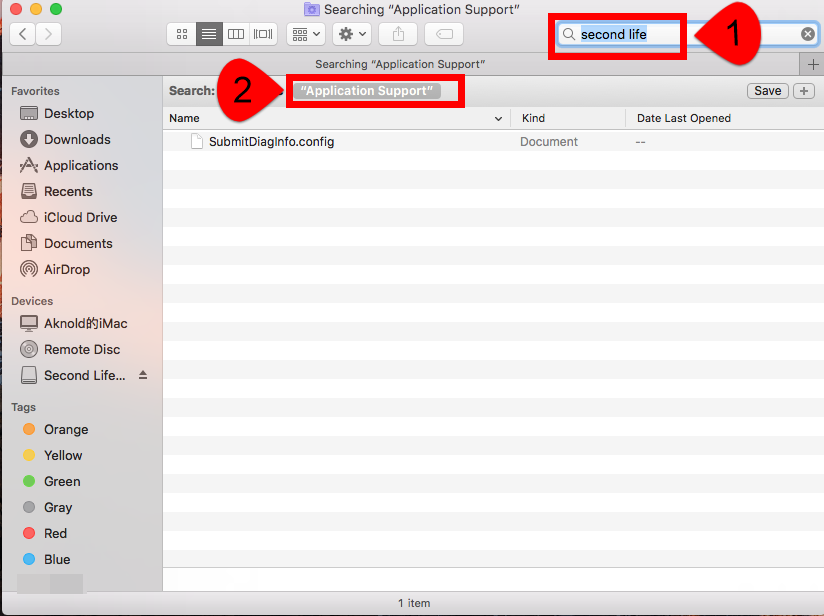This screenshot has width=824, height=616.
Task: Select the Orange tag in sidebar
Action: (66, 429)
